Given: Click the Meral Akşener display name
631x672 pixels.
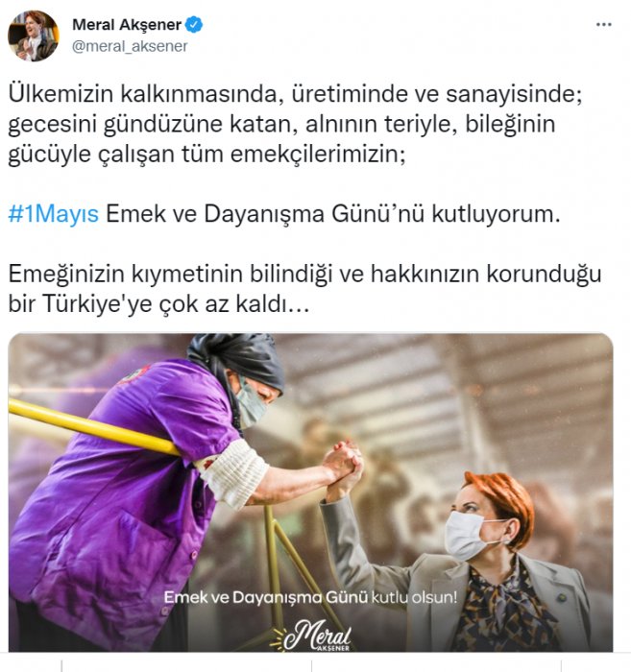Looking at the screenshot, I should [x=127, y=25].
